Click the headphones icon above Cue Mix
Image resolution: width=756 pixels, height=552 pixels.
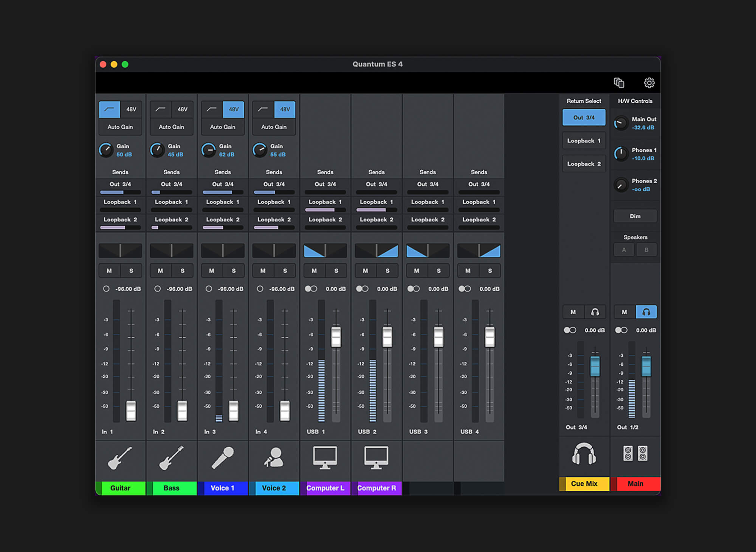[584, 454]
